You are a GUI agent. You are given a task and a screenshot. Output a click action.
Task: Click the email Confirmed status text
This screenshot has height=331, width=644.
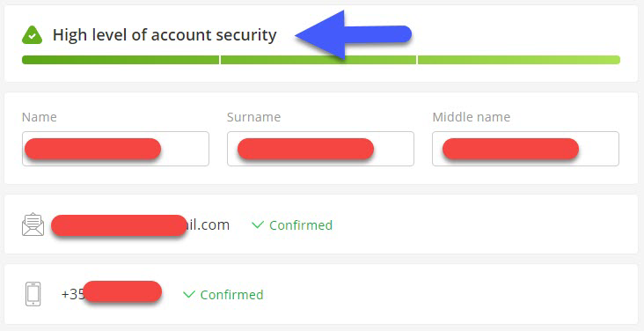(301, 225)
